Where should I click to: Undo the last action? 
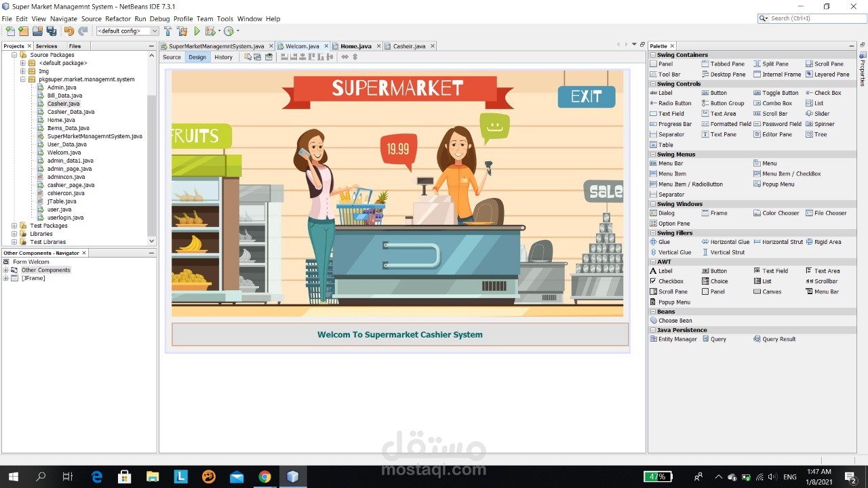(70, 31)
